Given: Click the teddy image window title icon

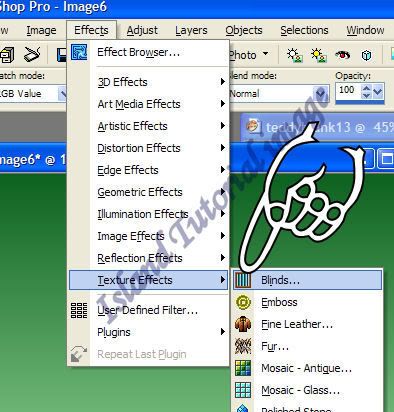Looking at the screenshot, I should [253, 127].
